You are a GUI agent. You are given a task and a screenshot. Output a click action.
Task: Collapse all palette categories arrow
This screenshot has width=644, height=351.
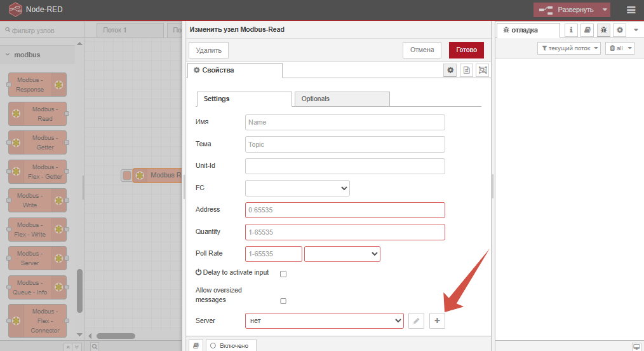pyautogui.click(x=69, y=347)
